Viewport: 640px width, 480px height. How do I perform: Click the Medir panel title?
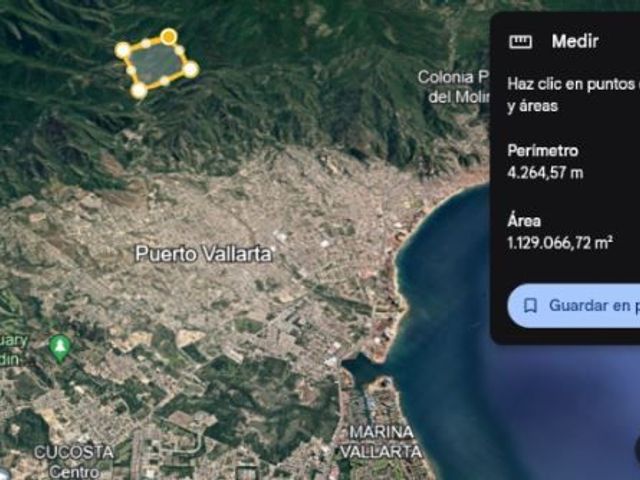[x=575, y=41]
